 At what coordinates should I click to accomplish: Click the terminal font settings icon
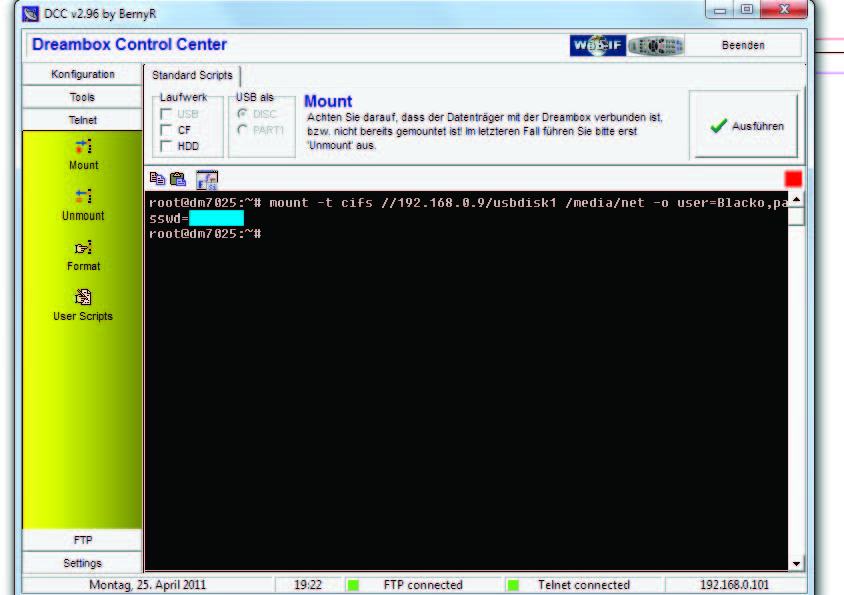point(206,180)
